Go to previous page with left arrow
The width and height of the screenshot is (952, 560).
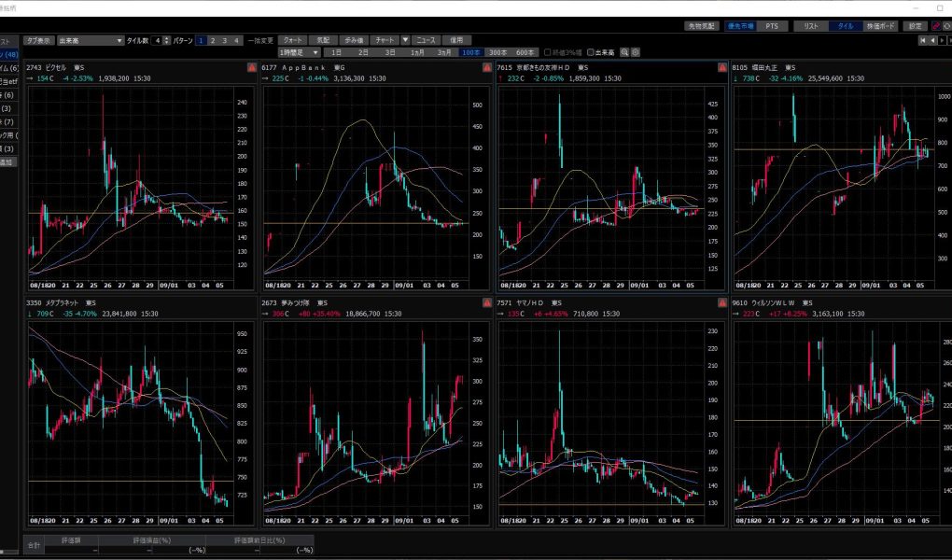(x=935, y=41)
